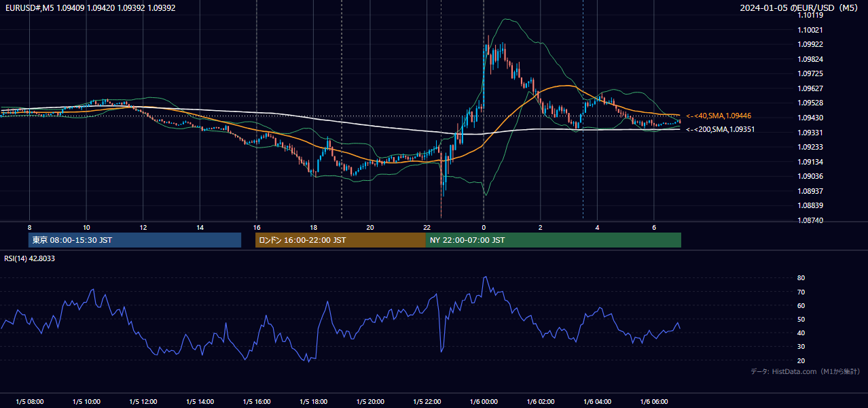Screen dimensions: 868x408
Task: Click price level 1.09528 on axis
Action: click(810, 103)
